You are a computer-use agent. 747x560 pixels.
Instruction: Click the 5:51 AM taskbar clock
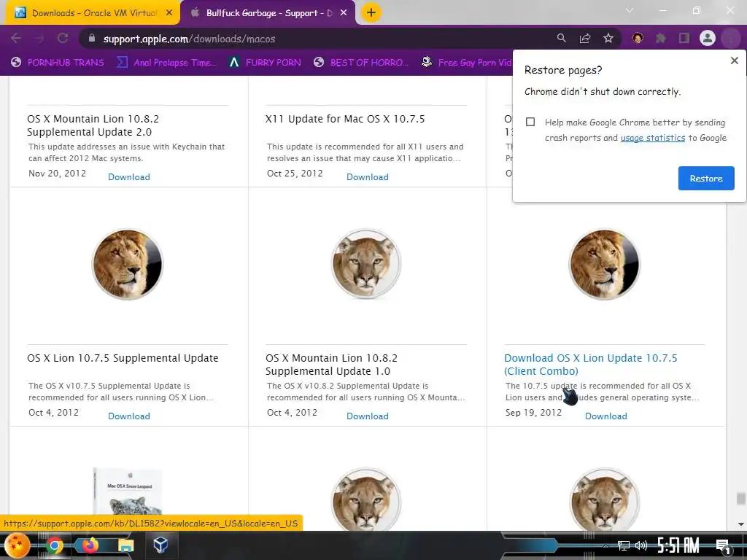coord(678,545)
